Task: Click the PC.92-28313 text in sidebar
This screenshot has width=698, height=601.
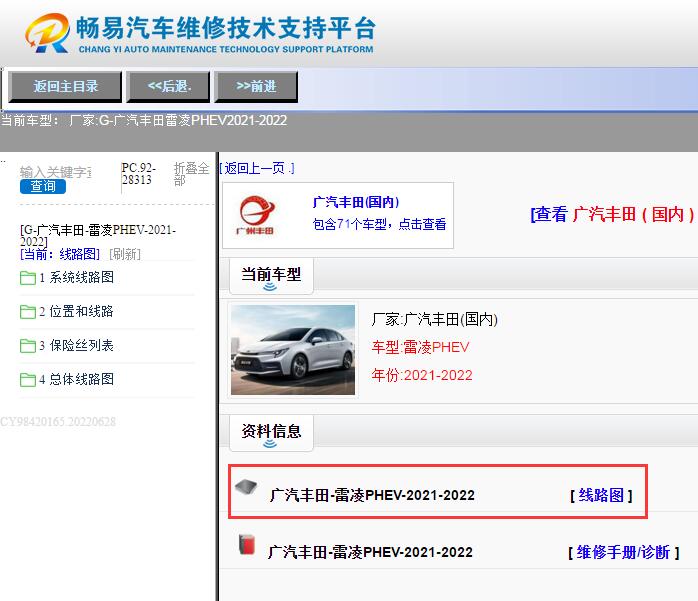Action: (138, 174)
